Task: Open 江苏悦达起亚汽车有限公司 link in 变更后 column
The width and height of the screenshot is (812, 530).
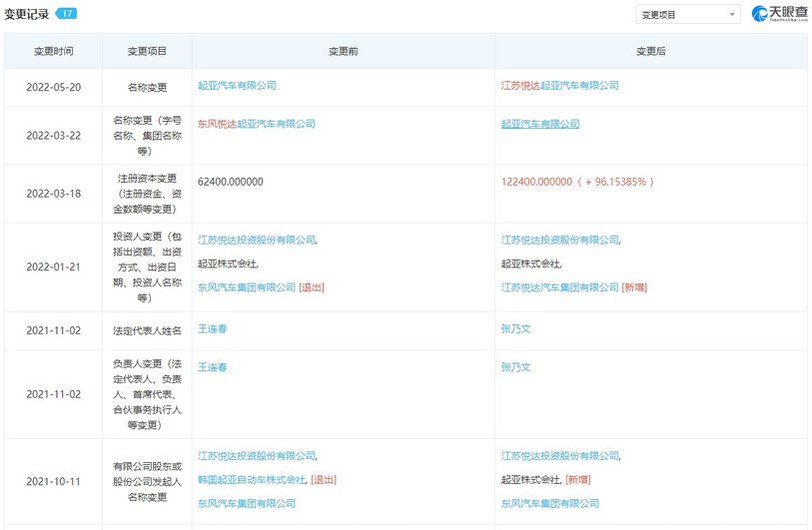Action: point(559,86)
